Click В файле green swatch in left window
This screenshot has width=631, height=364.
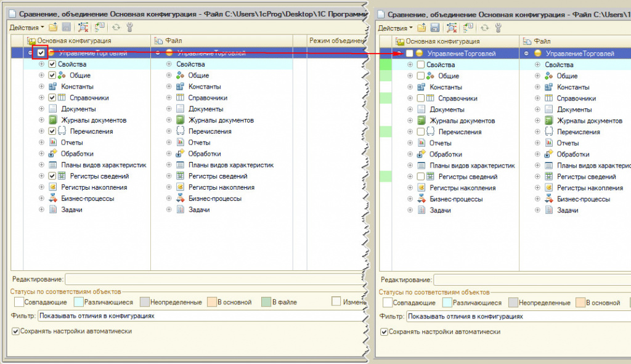coord(266,302)
